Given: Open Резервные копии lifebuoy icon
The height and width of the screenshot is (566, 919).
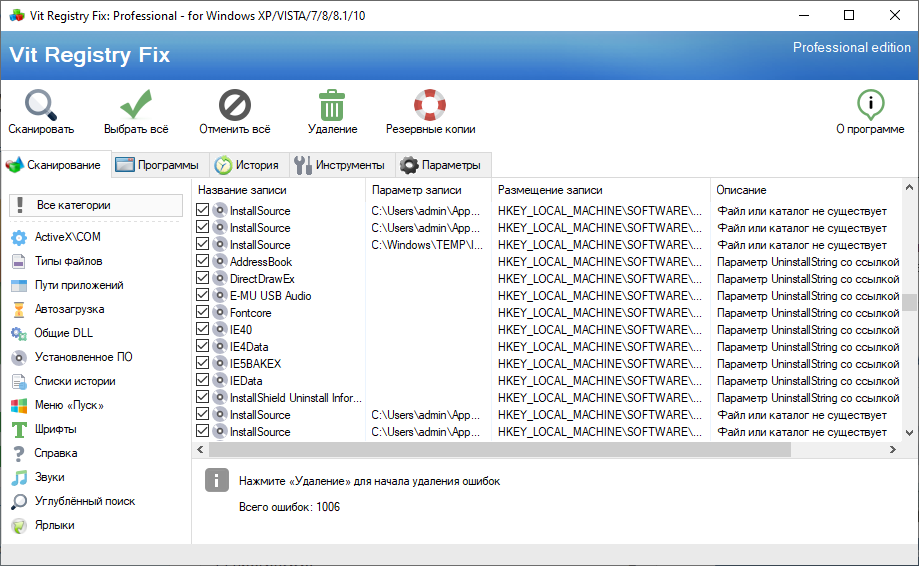Looking at the screenshot, I should [x=430, y=105].
